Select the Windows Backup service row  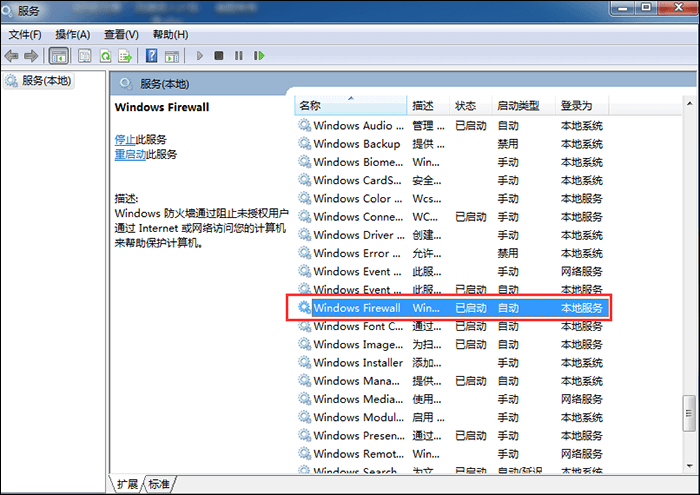tap(452, 144)
